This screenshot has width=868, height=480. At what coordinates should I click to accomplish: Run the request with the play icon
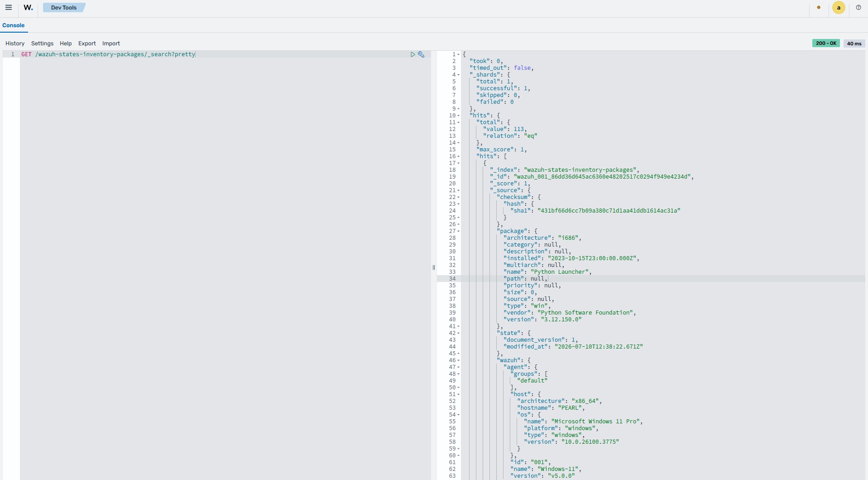pos(413,54)
